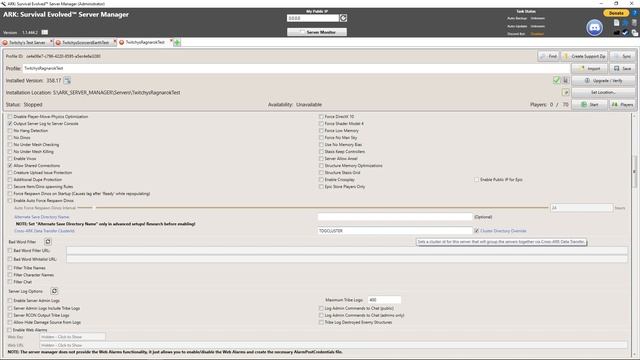Viewport: 640px width, 360px height.
Task: Click the green checkmark icon beside Upgrade / Verify
Action: (x=556, y=80)
